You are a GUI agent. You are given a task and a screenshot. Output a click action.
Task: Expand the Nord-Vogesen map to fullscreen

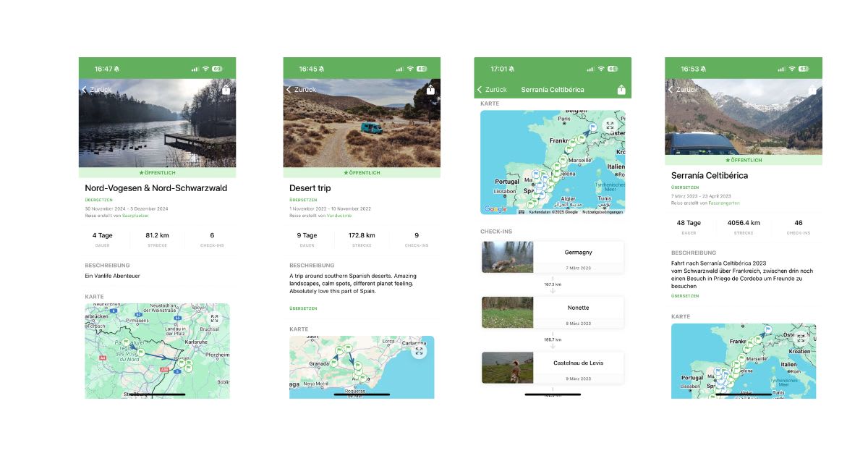click(214, 318)
